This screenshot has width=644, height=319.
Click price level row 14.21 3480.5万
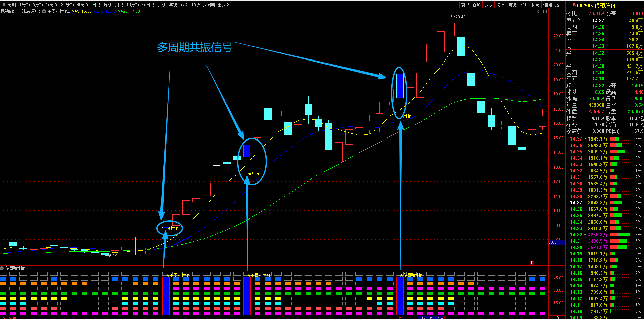(x=605, y=241)
